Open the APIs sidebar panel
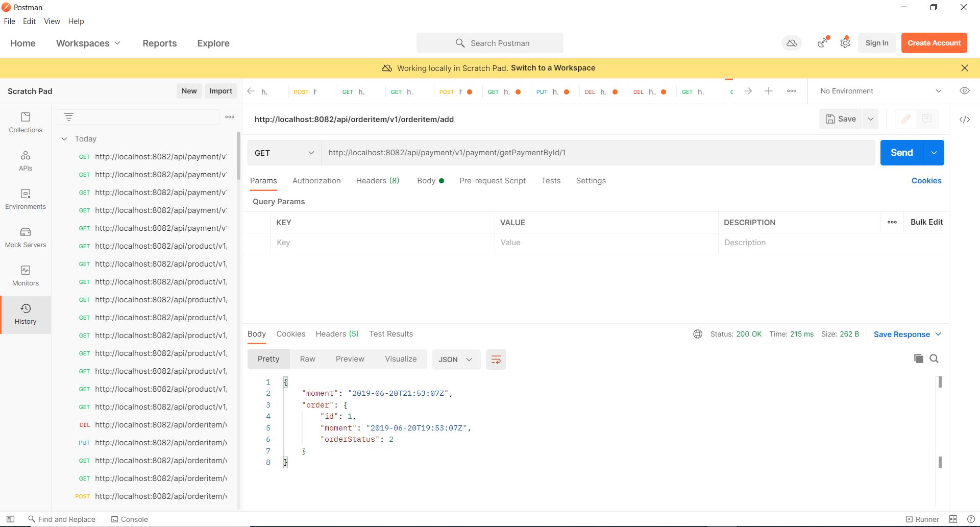The height and width of the screenshot is (527, 980). point(26,161)
